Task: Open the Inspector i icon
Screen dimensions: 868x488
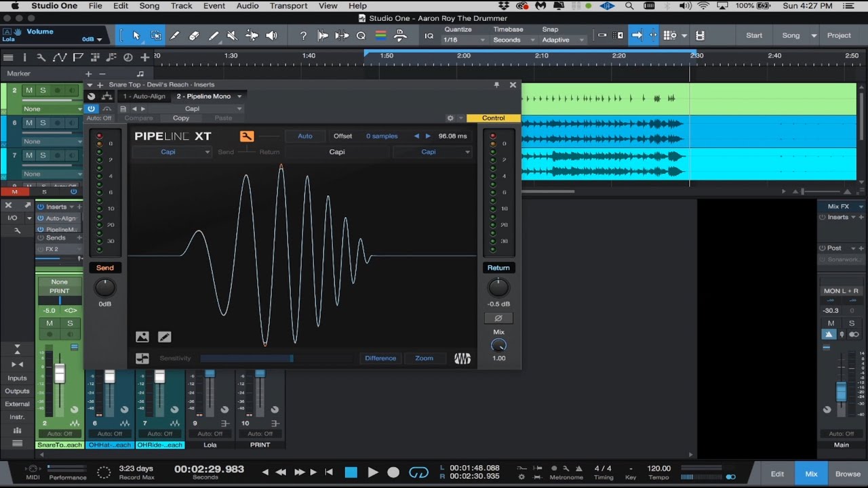Action: [x=24, y=58]
